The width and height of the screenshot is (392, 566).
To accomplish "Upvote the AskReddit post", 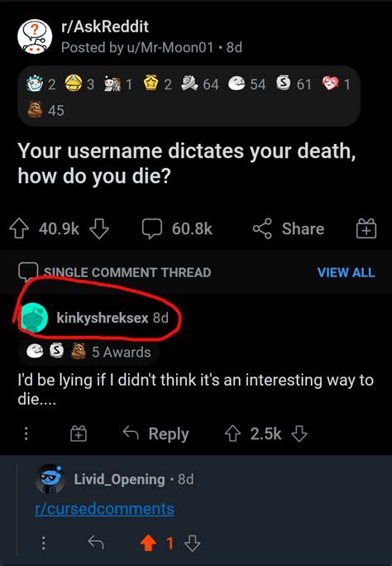I will (x=19, y=229).
